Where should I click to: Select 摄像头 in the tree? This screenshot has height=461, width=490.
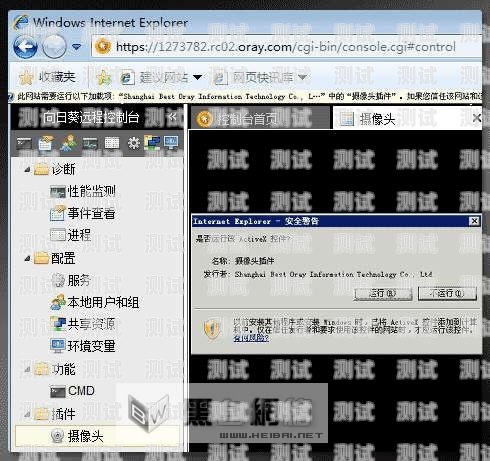click(x=97, y=436)
